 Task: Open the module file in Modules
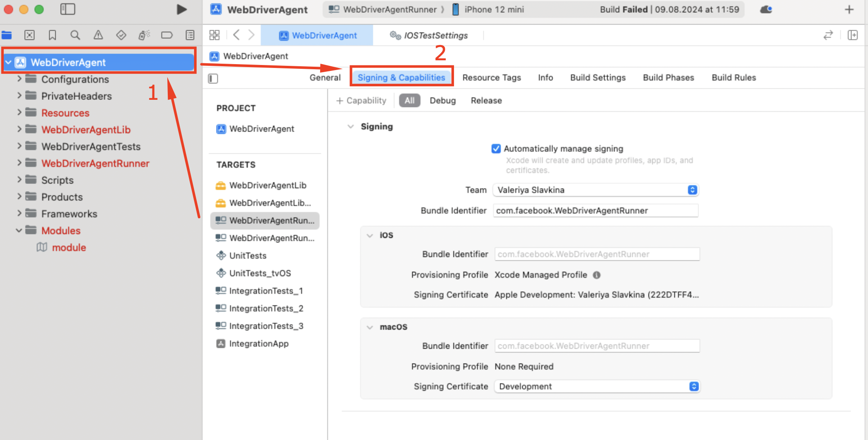click(x=68, y=248)
